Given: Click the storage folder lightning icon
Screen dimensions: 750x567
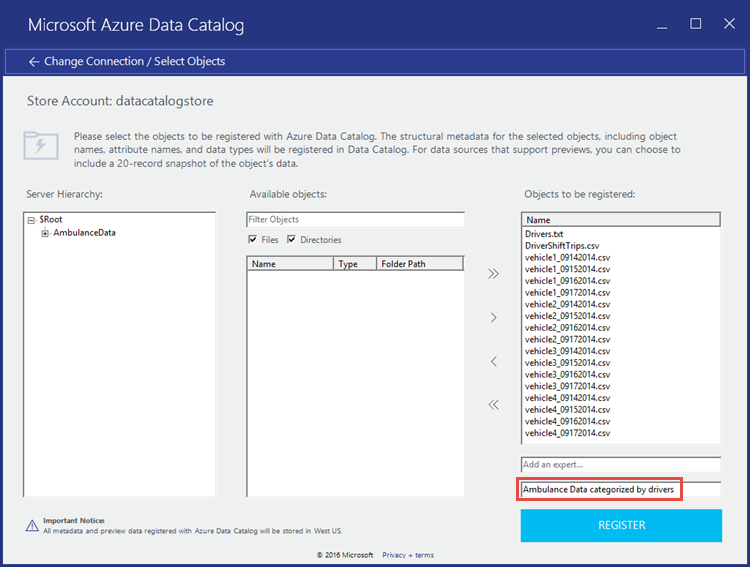Looking at the screenshot, I should 41,145.
